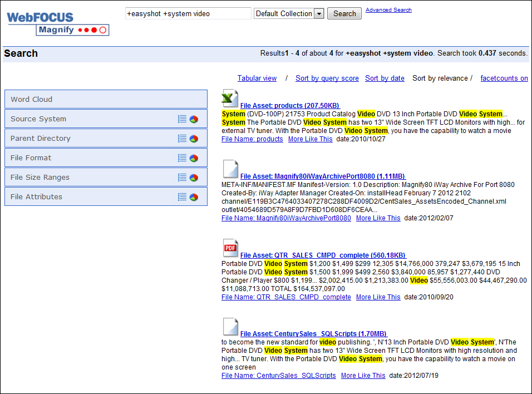Expand the File Attributes facet
Screen dimensions: 532x394
106,196
